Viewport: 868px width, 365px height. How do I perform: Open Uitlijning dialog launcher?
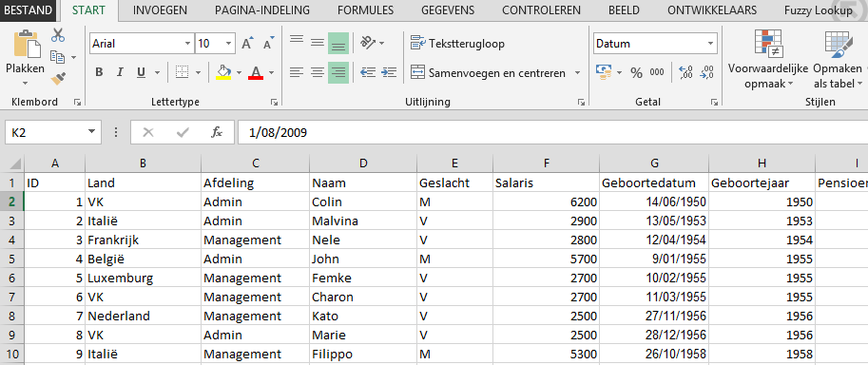(x=581, y=102)
